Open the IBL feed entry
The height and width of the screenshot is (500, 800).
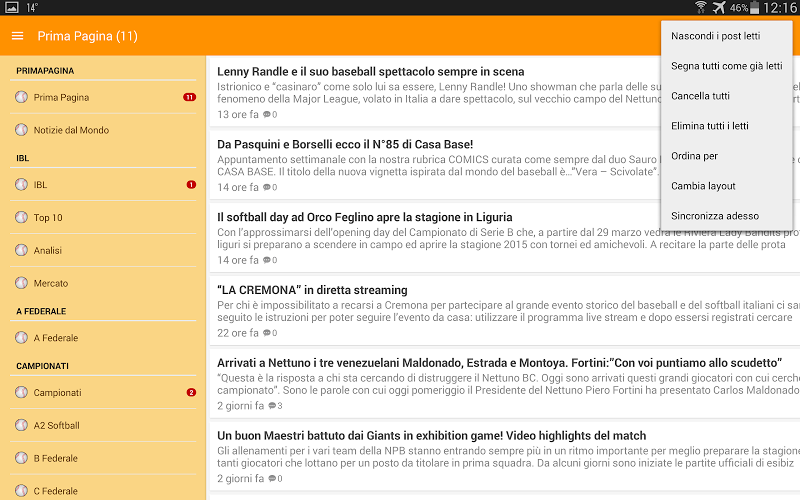click(103, 184)
